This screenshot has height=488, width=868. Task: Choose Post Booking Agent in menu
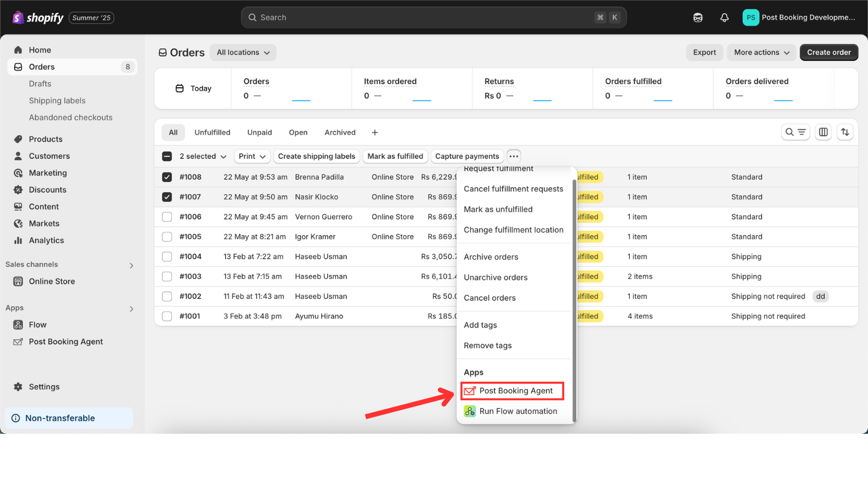pyautogui.click(x=513, y=391)
